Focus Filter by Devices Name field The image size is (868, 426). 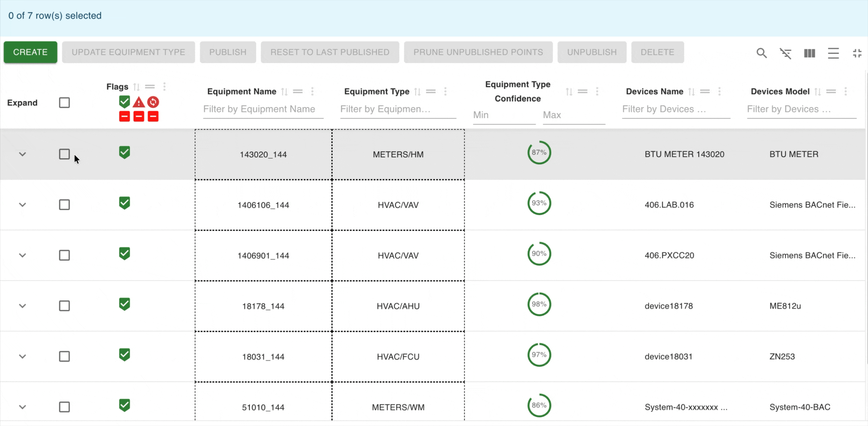pyautogui.click(x=676, y=109)
